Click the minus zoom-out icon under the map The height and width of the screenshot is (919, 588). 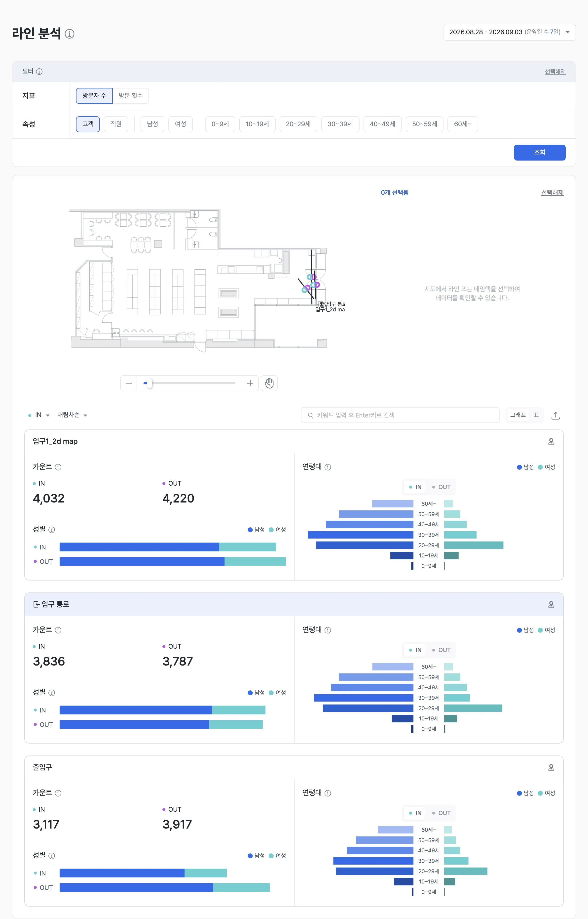129,383
